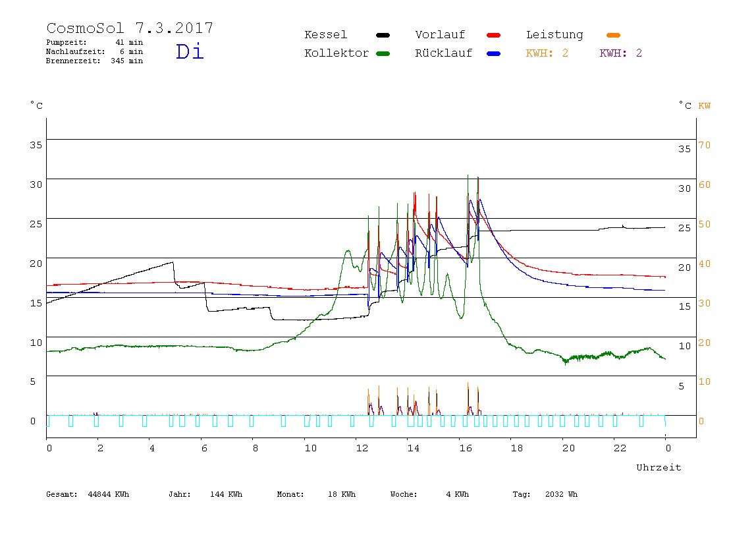Screen dimensions: 756x535
Task: Click the 'Vorlauf' legend label
Action: [440, 35]
